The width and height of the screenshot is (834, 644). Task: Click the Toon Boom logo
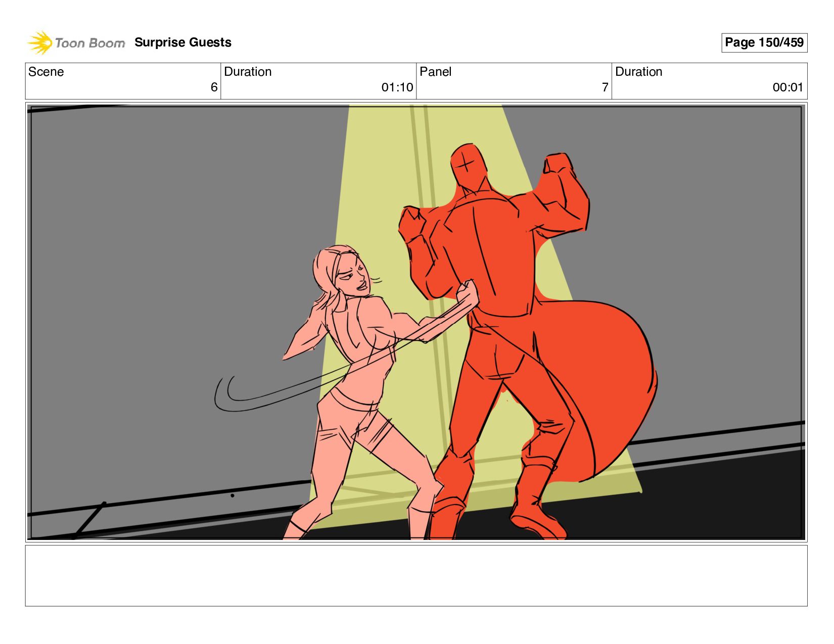tap(76, 42)
